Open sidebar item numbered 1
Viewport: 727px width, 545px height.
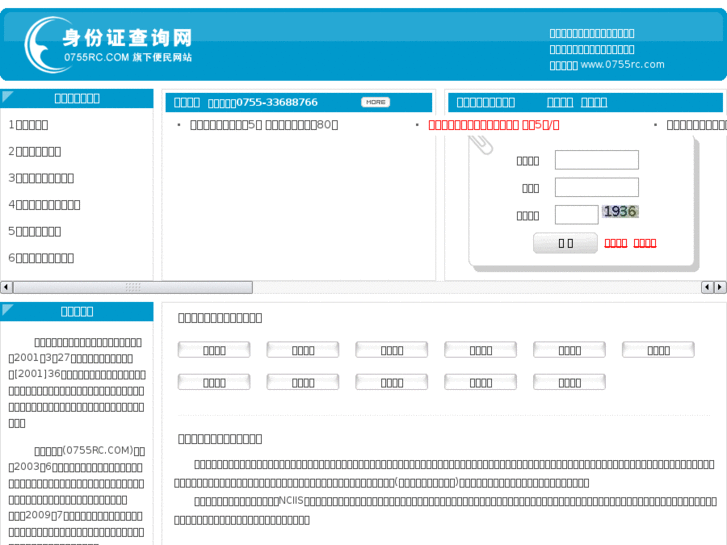pos(28,125)
